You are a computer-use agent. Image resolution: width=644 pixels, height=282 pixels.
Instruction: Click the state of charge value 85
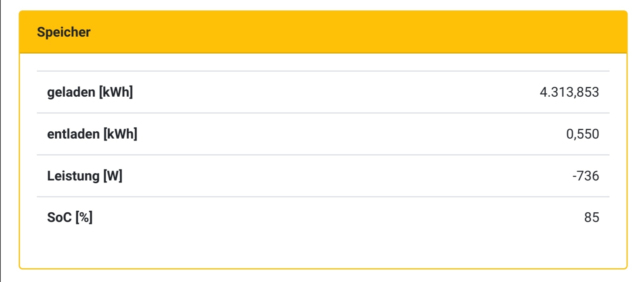[x=592, y=218]
